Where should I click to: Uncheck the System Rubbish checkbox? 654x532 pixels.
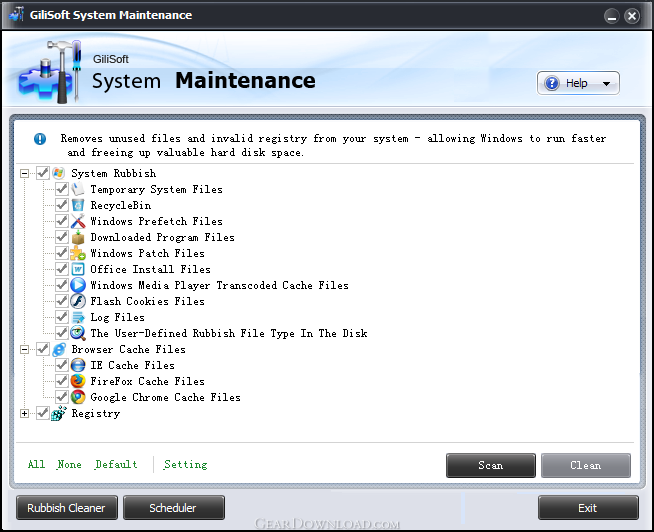tap(43, 173)
